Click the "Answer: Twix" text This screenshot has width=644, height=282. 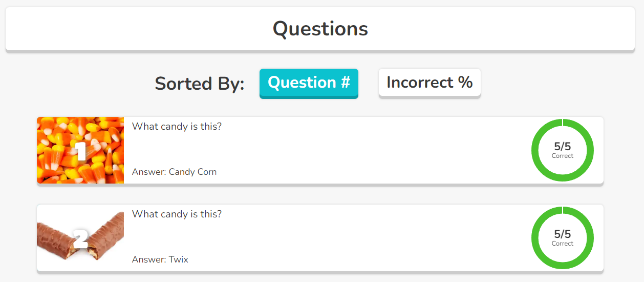pos(160,259)
